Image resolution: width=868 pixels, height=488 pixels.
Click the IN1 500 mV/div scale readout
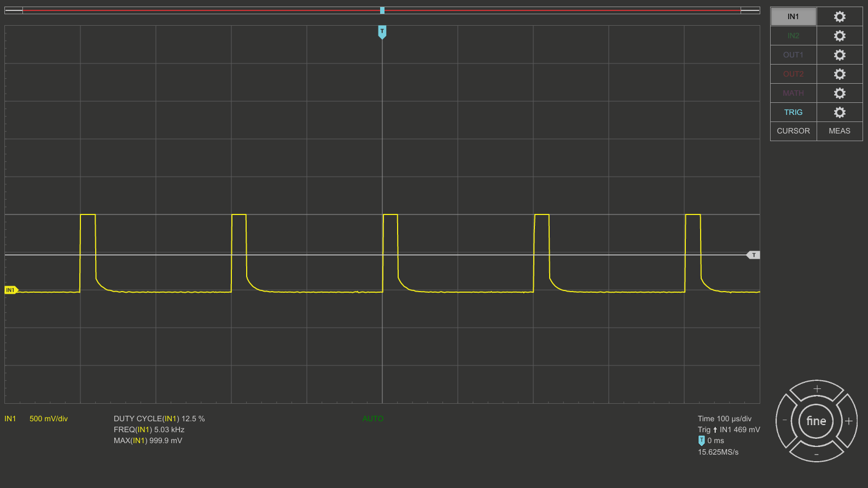coord(36,419)
